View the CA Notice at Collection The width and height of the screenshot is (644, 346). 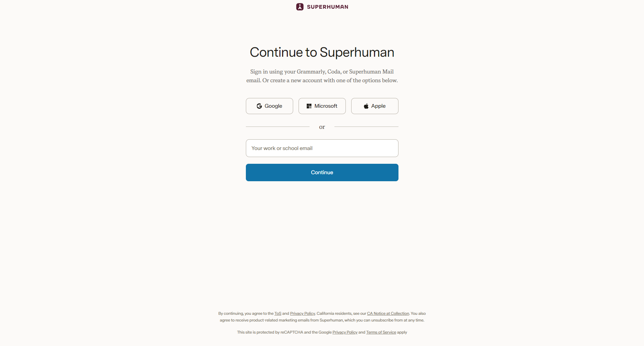tap(388, 313)
